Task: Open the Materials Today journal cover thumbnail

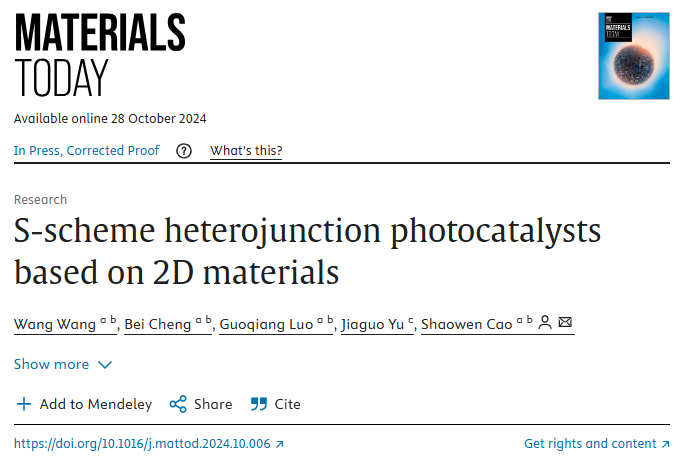Action: (634, 56)
